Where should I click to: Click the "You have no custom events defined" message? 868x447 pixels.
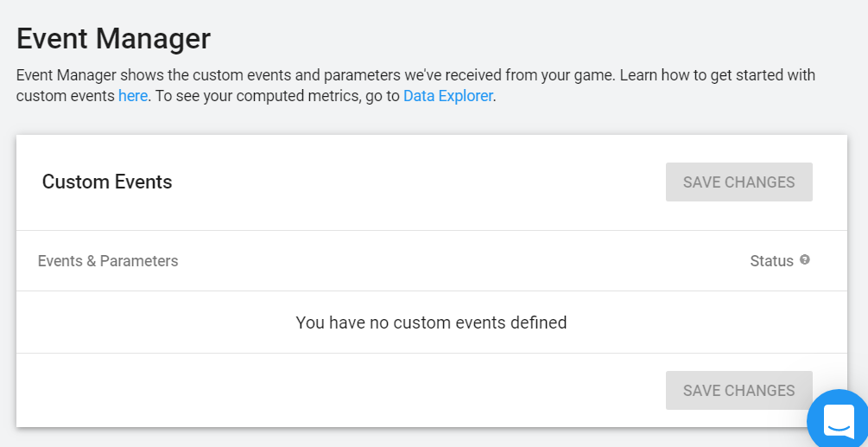[431, 322]
